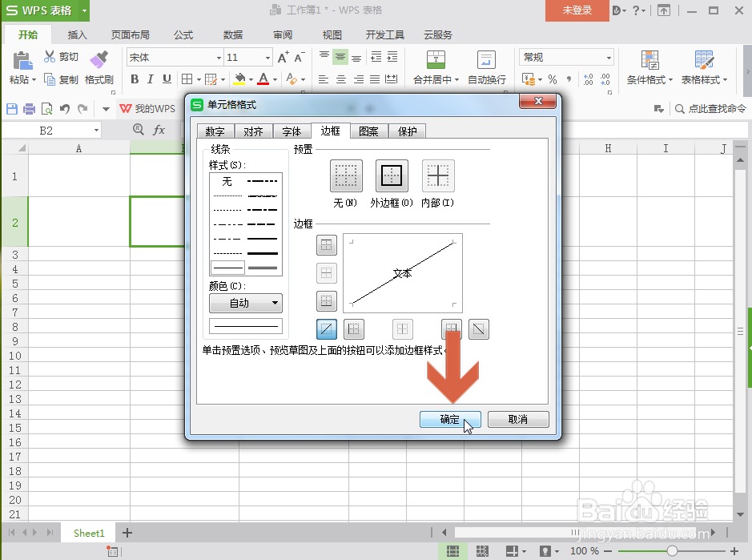Toggle bold formatting B

[x=135, y=79]
